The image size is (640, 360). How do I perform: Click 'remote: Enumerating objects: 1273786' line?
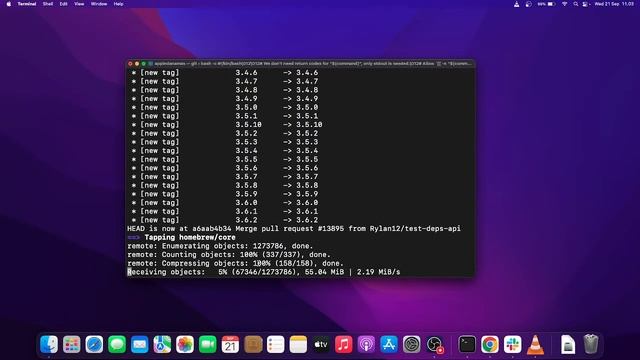pyautogui.click(x=220, y=246)
